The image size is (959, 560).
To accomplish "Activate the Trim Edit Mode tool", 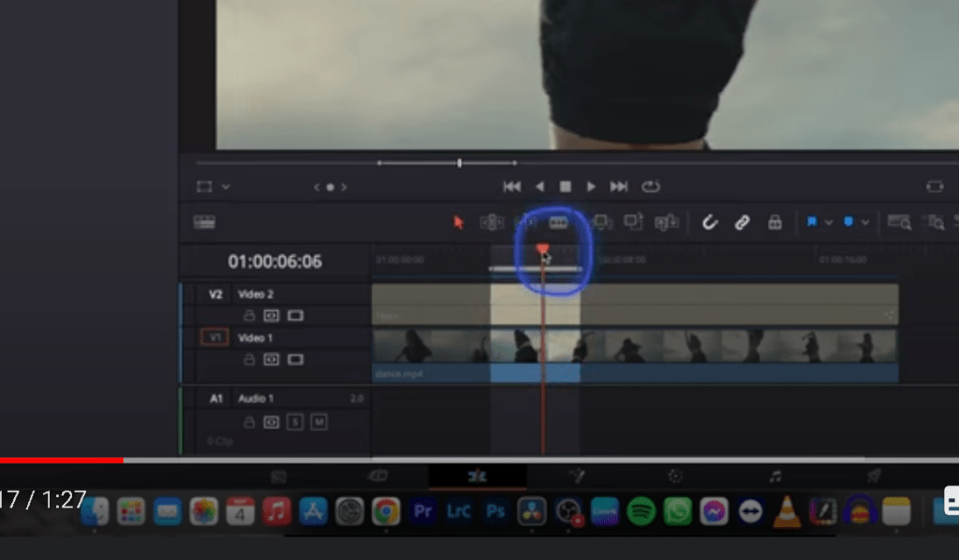I will 492,222.
